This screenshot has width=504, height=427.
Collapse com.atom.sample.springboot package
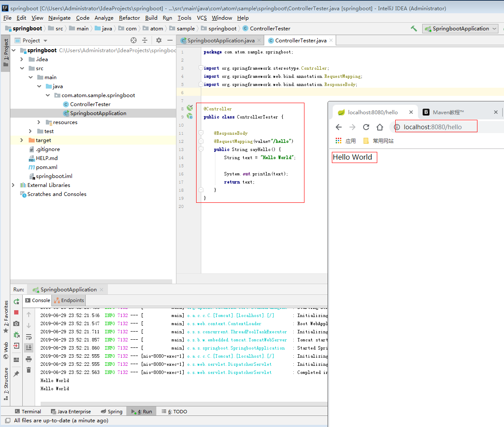[x=48, y=95]
